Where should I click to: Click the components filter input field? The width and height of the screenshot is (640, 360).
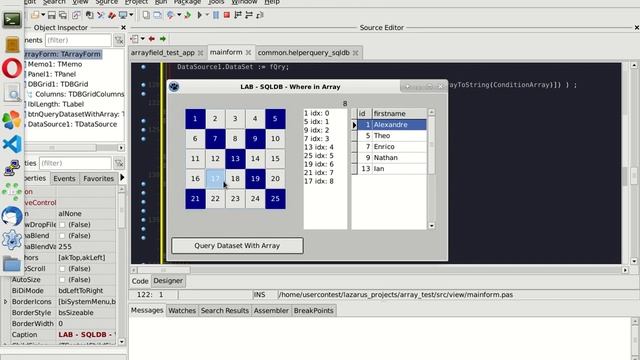(78, 40)
